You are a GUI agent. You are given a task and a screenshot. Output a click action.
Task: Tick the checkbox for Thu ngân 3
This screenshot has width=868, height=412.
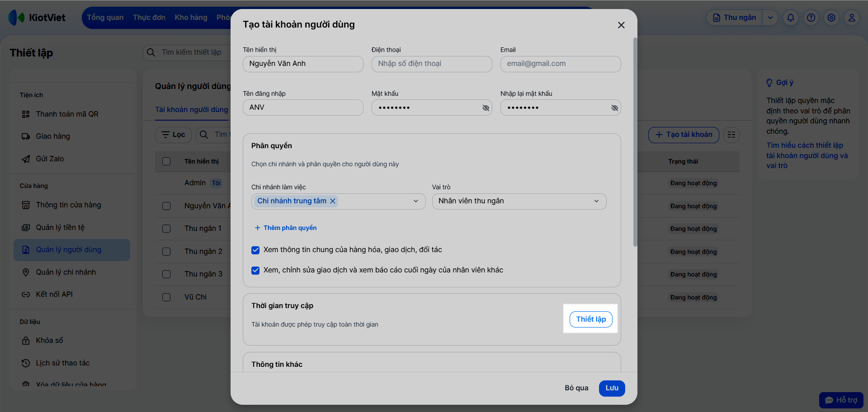click(166, 274)
